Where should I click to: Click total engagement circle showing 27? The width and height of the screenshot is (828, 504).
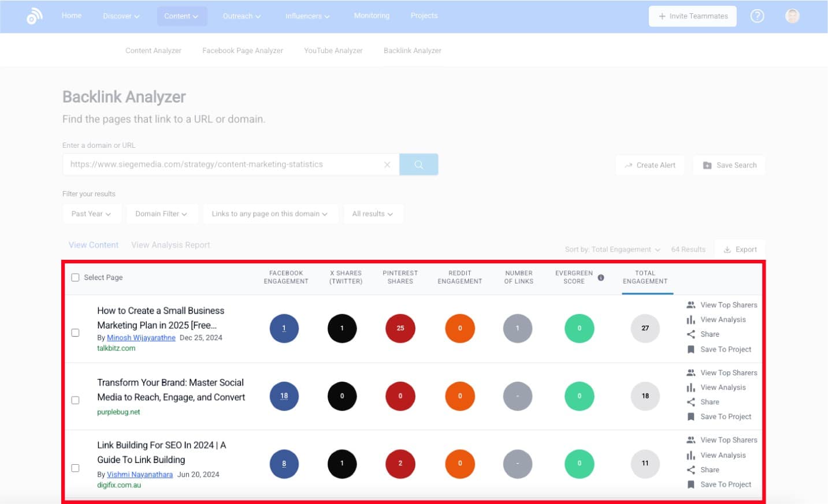tap(645, 328)
